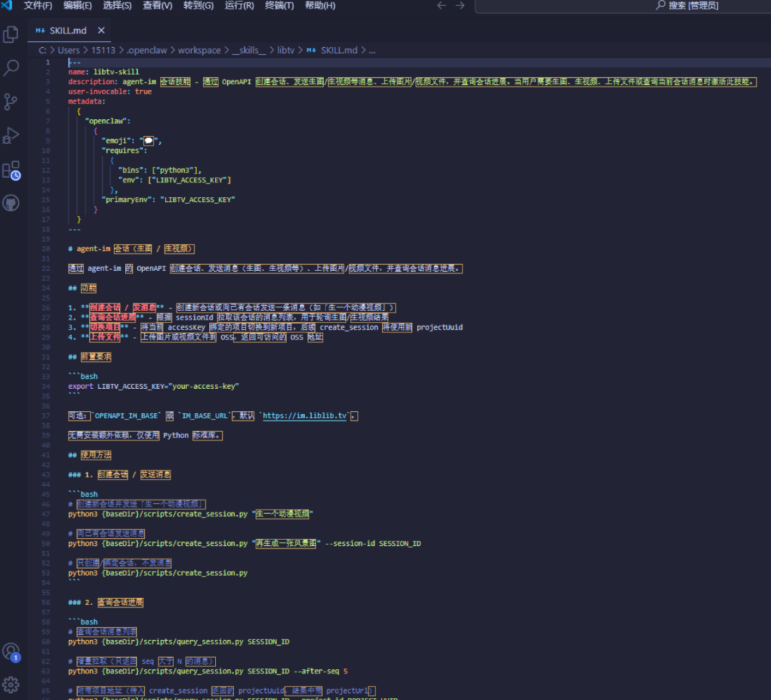Click breadcrumb segment libtv

(286, 50)
